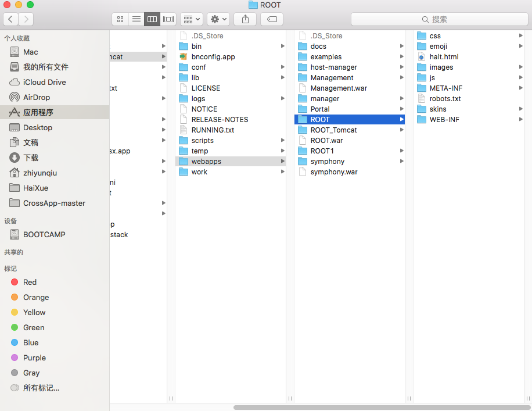532x411 pixels.
Task: Expand the lib folder arrow
Action: coord(283,77)
